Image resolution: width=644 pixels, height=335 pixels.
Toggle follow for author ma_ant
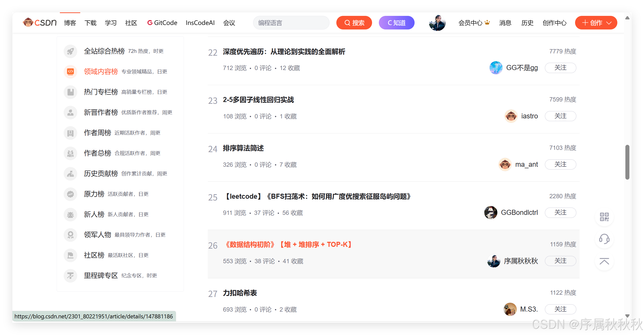[560, 164]
